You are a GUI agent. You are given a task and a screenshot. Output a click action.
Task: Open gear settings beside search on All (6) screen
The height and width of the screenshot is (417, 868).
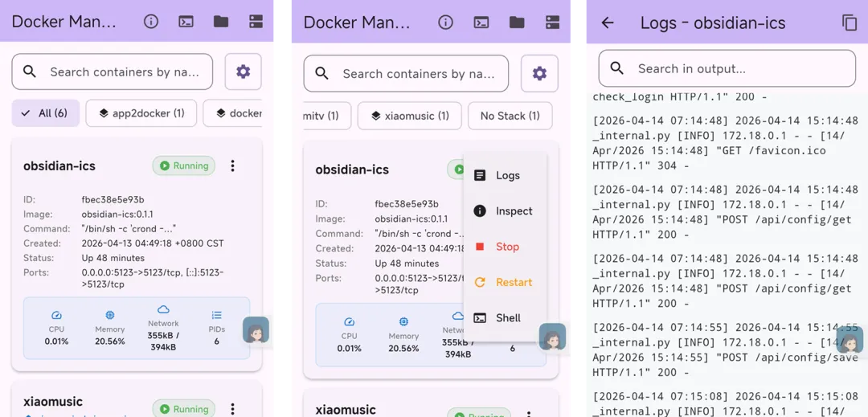click(x=243, y=72)
